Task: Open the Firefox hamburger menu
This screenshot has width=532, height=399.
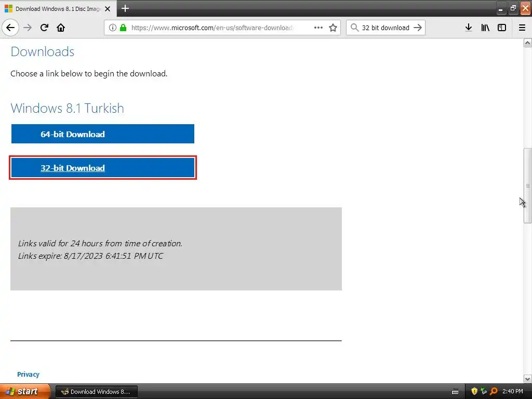Action: click(522, 28)
